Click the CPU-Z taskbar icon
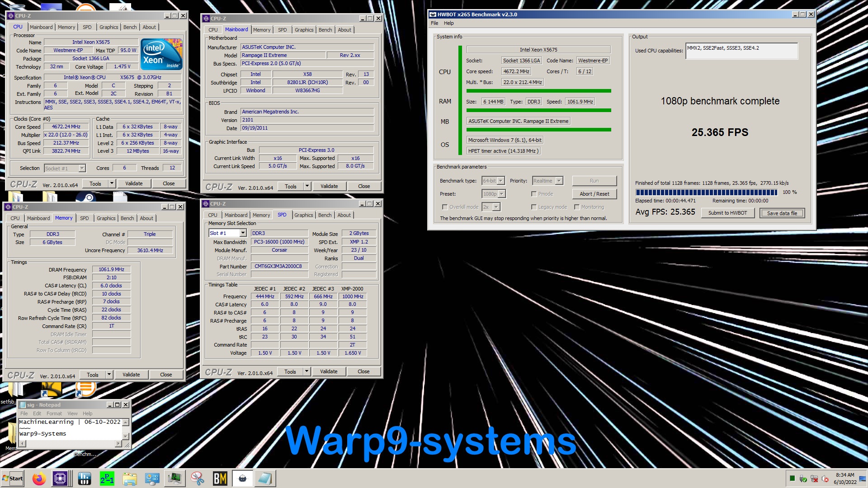The width and height of the screenshot is (868, 488). click(60, 478)
